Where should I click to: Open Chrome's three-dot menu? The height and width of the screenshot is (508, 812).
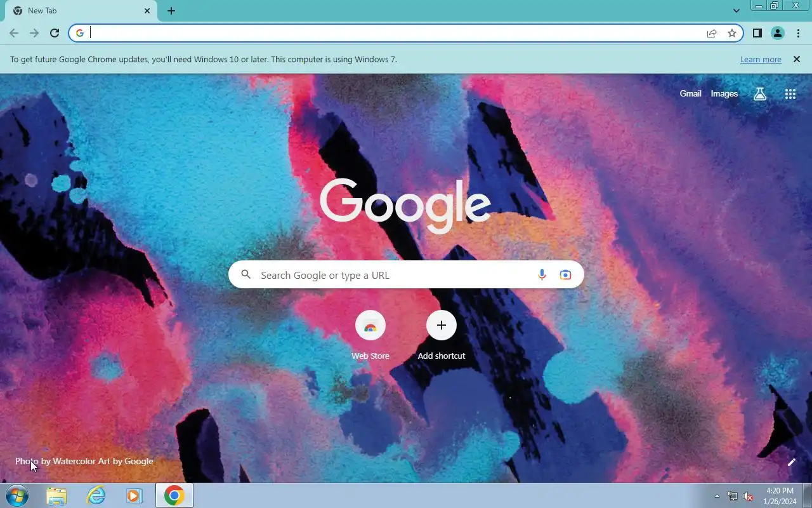798,33
